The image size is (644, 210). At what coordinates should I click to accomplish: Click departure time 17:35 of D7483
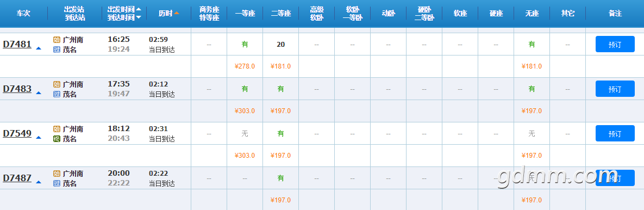point(118,84)
